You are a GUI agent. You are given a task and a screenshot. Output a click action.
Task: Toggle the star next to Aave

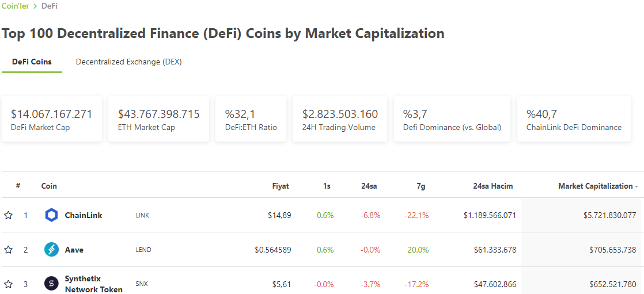click(x=8, y=250)
